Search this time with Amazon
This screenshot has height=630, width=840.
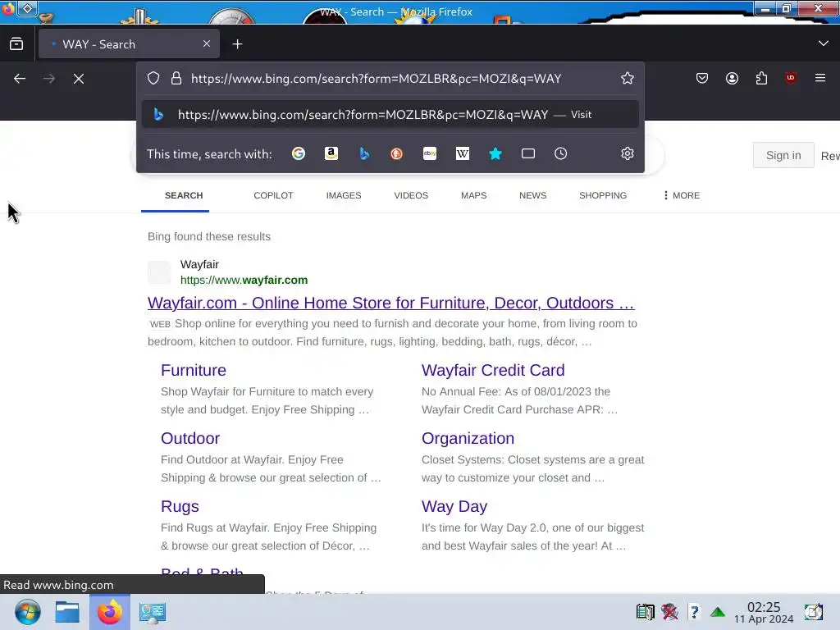(x=331, y=153)
